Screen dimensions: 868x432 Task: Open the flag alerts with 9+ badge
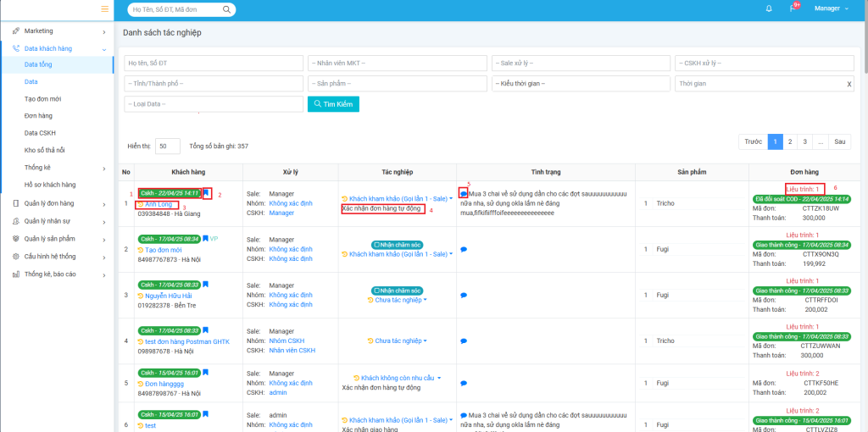[793, 8]
